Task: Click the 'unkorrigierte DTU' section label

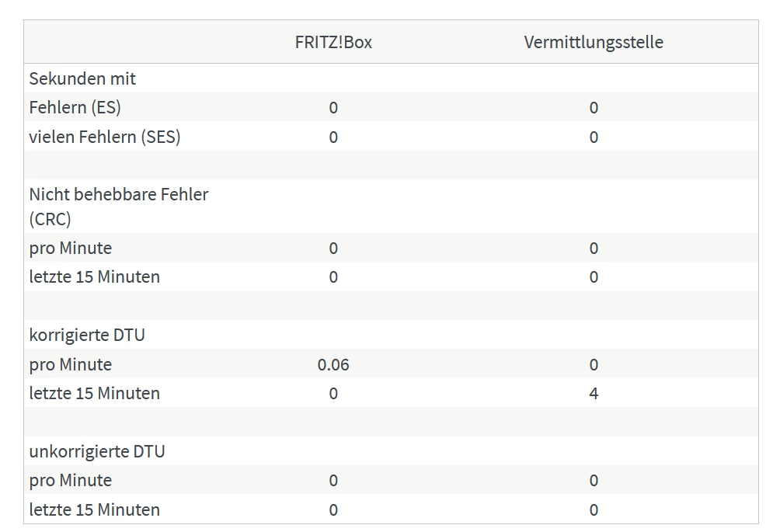Action: [97, 451]
